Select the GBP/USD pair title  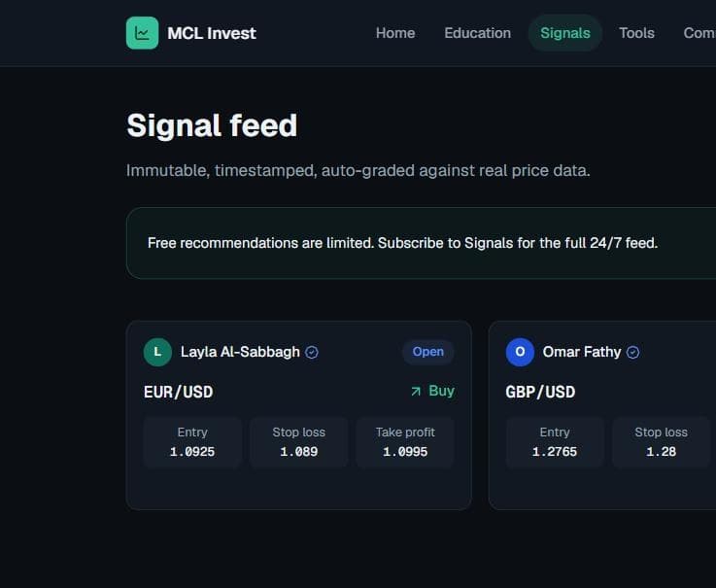pyautogui.click(x=540, y=392)
